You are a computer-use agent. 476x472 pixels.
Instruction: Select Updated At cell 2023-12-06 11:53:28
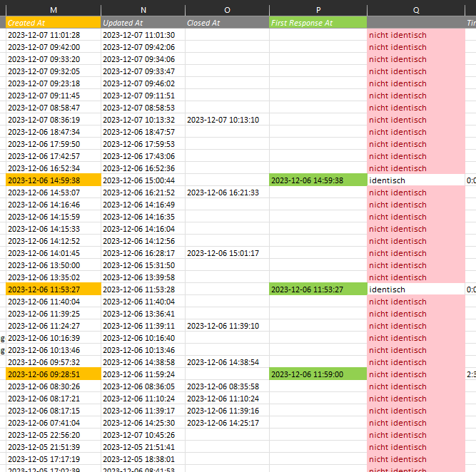pyautogui.click(x=143, y=289)
